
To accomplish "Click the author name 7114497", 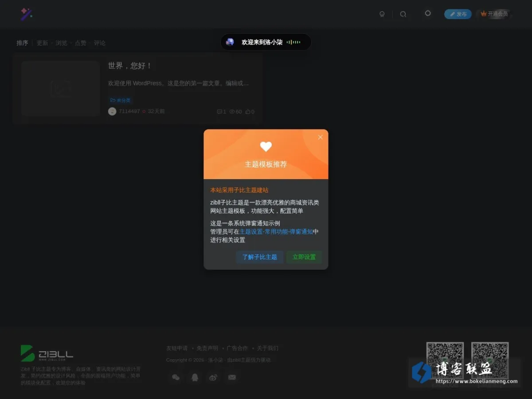I will click(129, 111).
